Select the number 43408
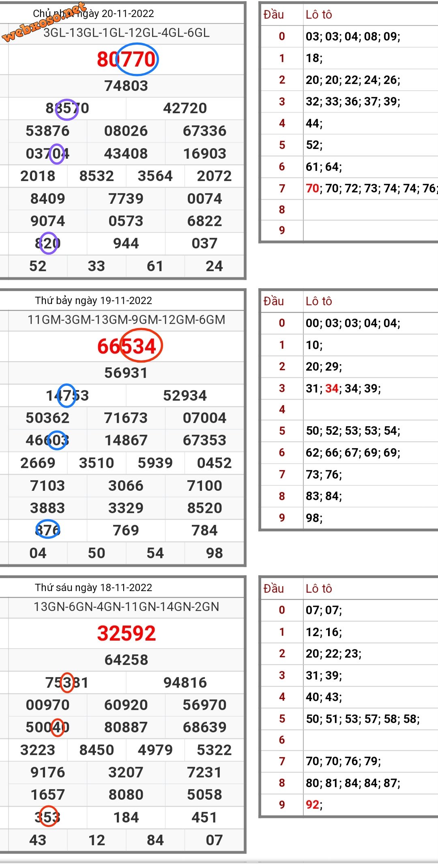This screenshot has height=868, width=438. coord(126,153)
